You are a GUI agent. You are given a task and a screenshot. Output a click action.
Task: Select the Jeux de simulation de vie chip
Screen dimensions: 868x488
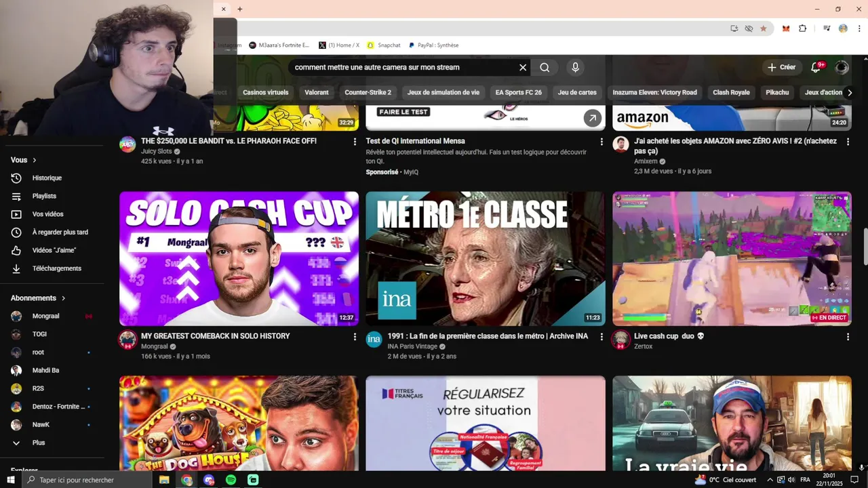click(443, 92)
